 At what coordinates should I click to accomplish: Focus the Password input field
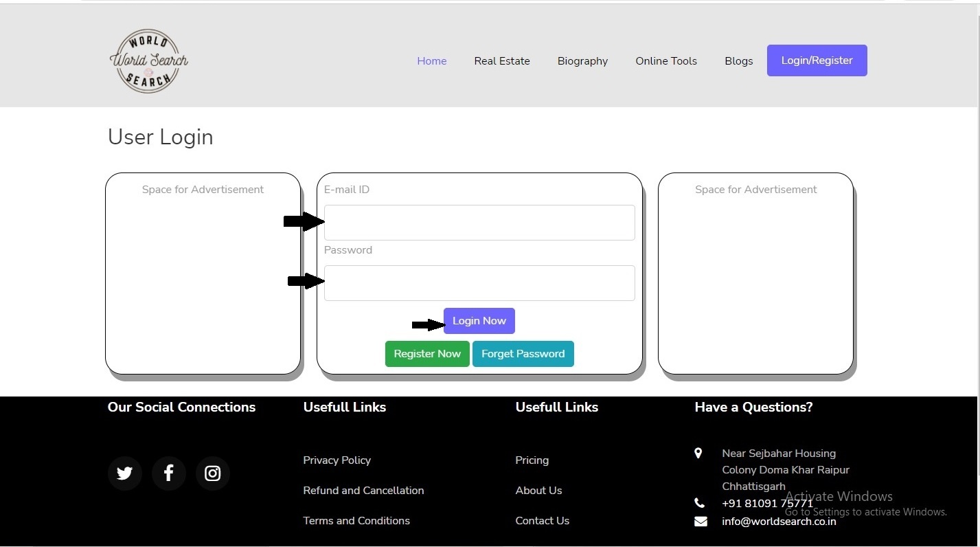[479, 283]
